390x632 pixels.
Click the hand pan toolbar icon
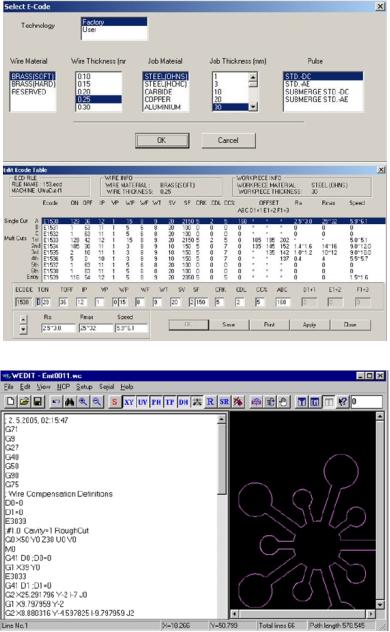[284, 401]
